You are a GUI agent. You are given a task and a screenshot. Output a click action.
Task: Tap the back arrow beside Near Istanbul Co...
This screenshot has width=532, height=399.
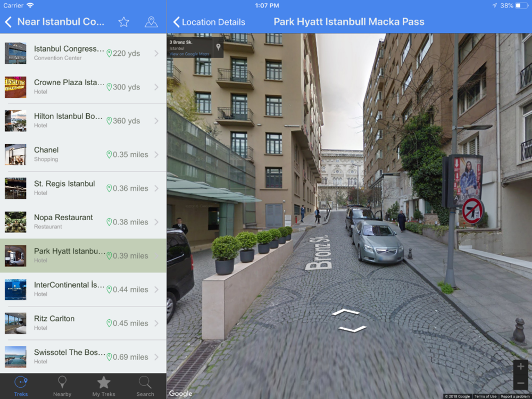(x=9, y=22)
